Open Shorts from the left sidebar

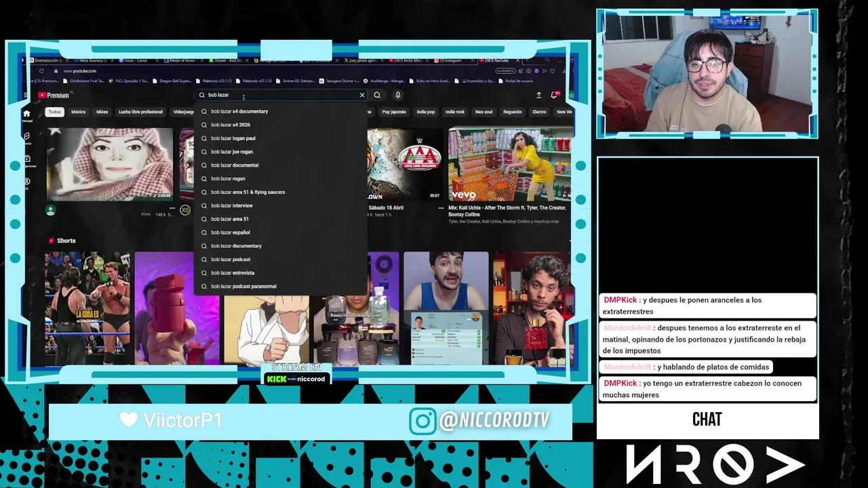(x=26, y=138)
